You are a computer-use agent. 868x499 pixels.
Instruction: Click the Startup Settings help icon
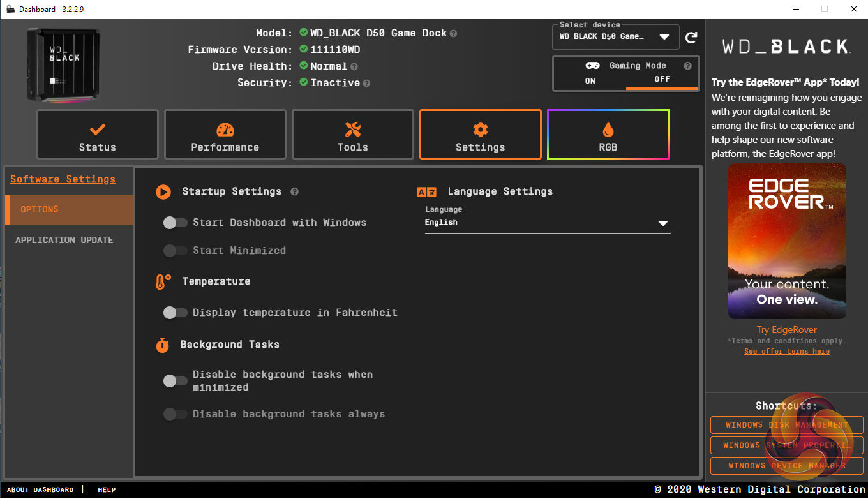click(x=294, y=191)
